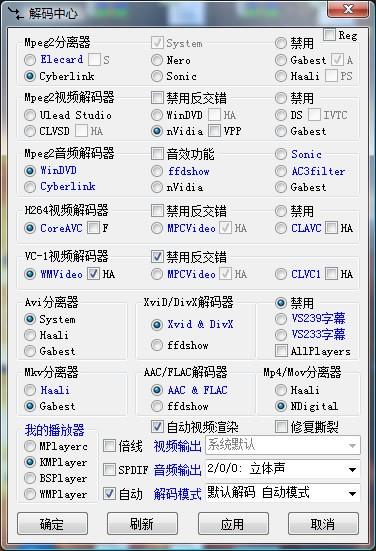Click the 应用 button

point(233,524)
